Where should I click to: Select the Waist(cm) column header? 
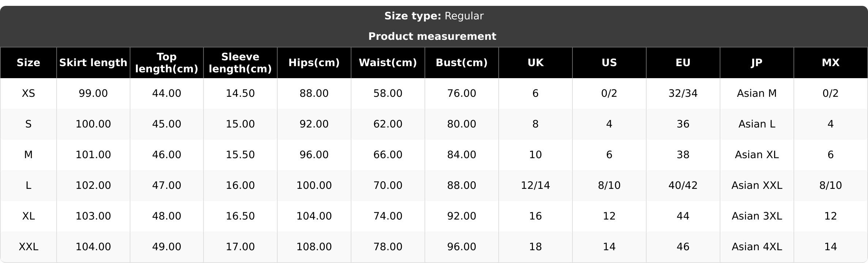tap(388, 63)
